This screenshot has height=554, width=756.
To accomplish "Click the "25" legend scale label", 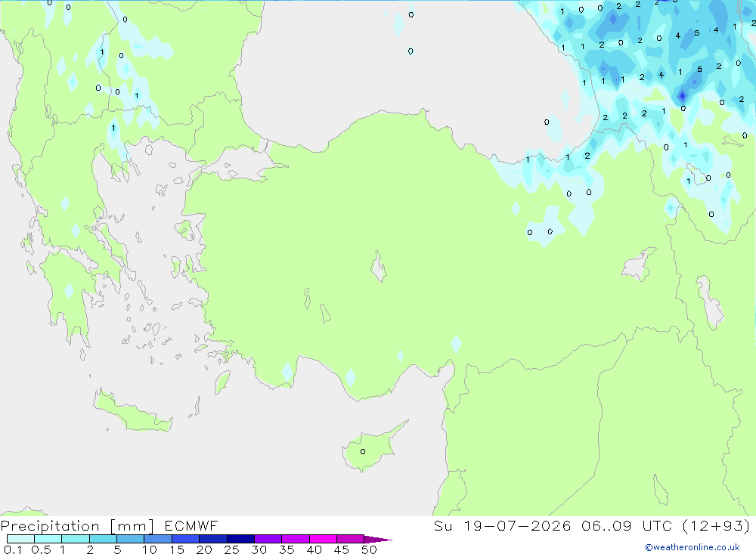I will point(232,549).
